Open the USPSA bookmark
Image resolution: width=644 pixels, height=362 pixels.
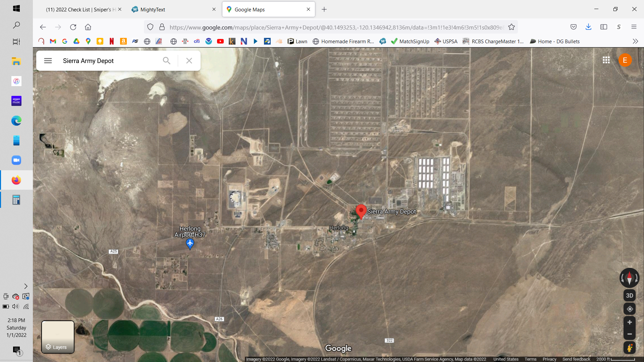446,41
